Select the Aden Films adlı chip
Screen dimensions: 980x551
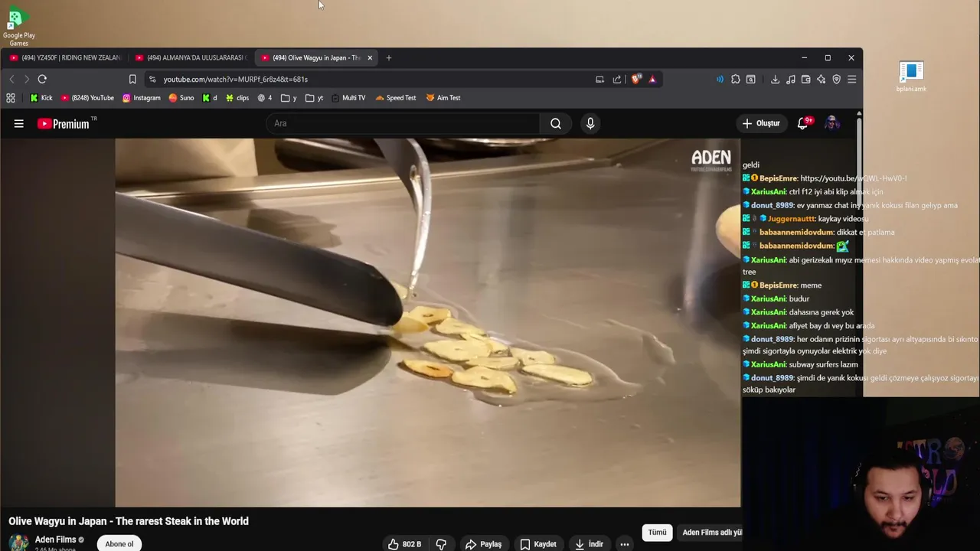click(710, 533)
